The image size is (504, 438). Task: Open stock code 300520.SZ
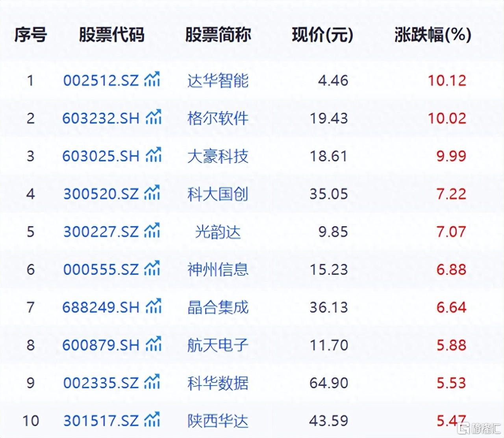pos(101,194)
